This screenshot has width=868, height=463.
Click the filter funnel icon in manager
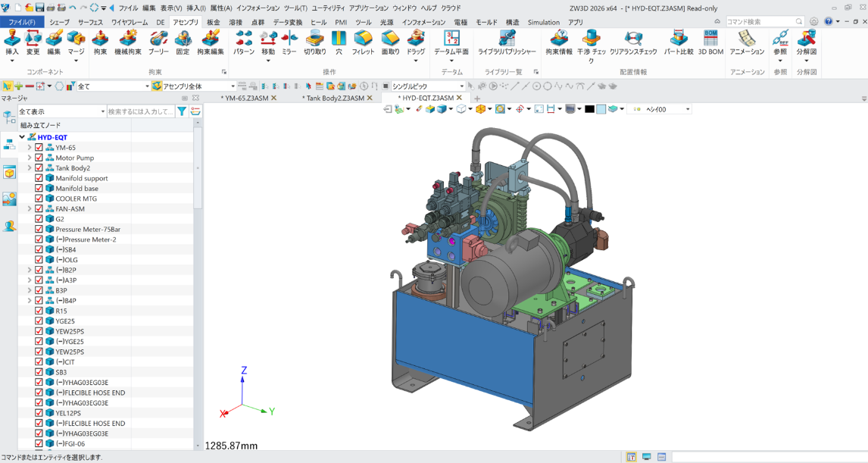coord(182,111)
